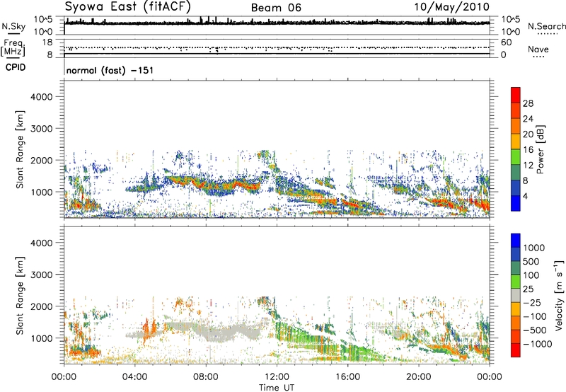
Task: Pick the red bottom segment of Velocity color bar
Action: tap(516, 350)
